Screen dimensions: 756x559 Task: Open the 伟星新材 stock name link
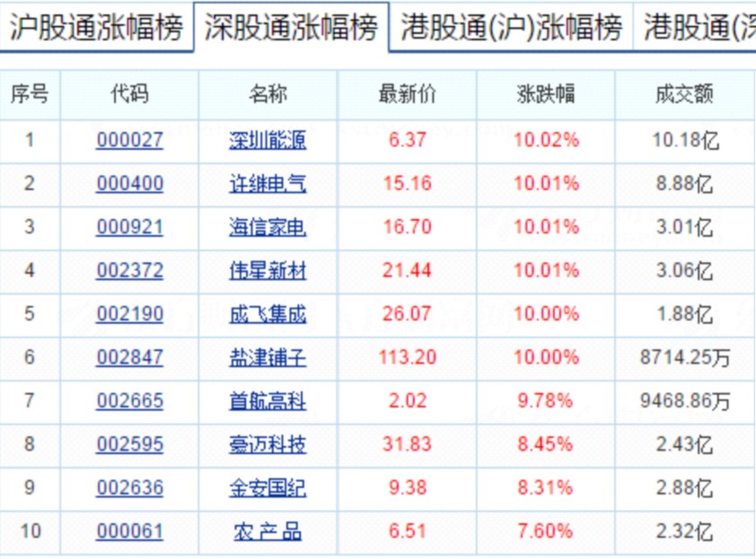point(268,270)
